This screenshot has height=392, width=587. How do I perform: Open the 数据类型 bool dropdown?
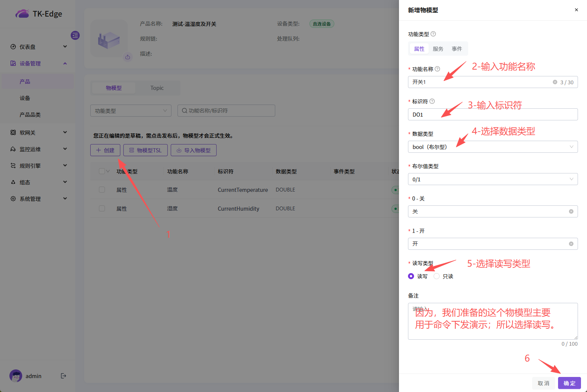[x=493, y=147]
